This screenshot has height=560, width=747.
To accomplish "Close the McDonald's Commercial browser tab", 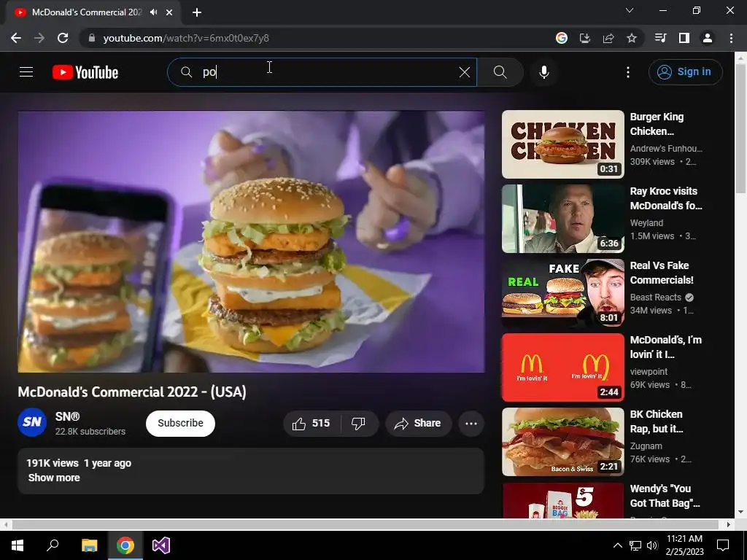I will (169, 12).
